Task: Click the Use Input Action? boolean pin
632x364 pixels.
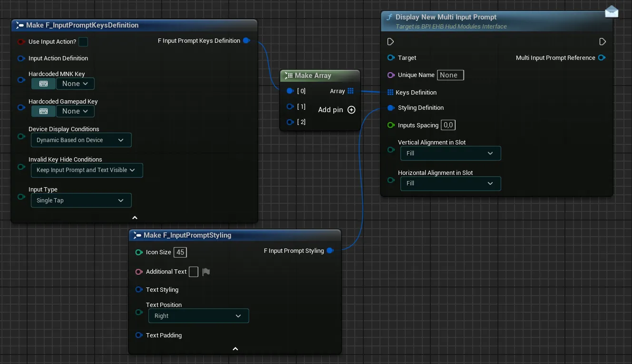Action: coord(21,42)
